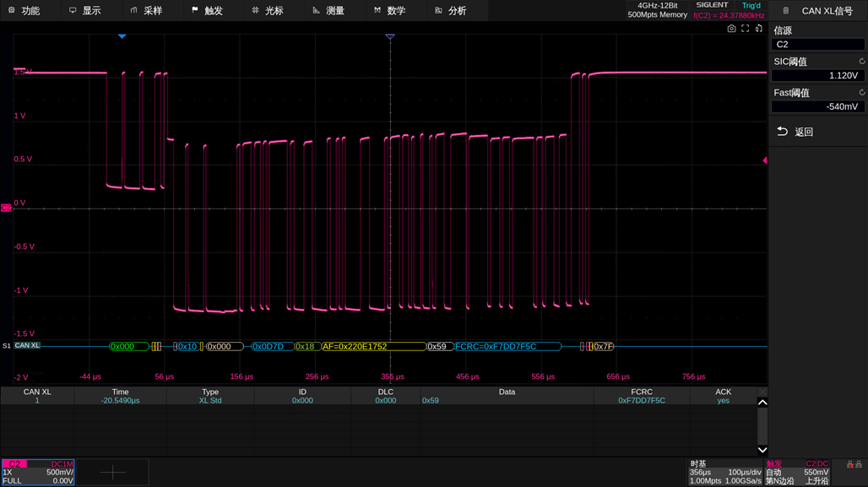
Task: Click the Fast阈值 -540mV value field
Action: click(817, 106)
